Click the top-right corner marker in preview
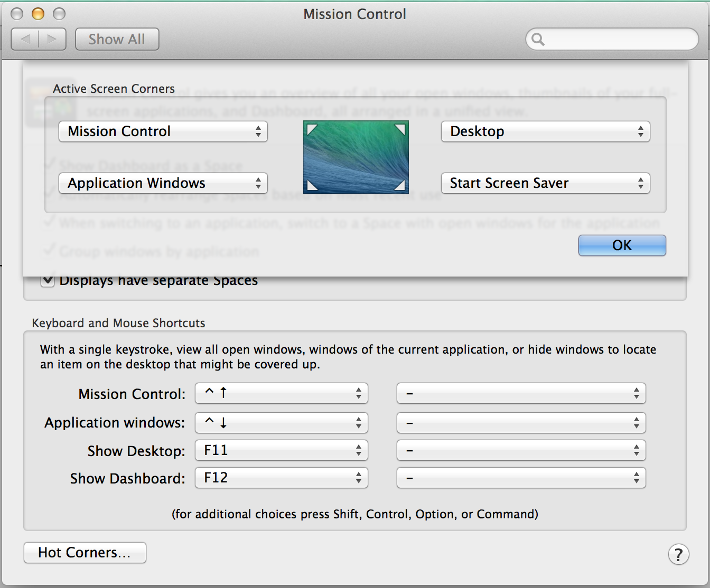The height and width of the screenshot is (588, 710). 400,129
